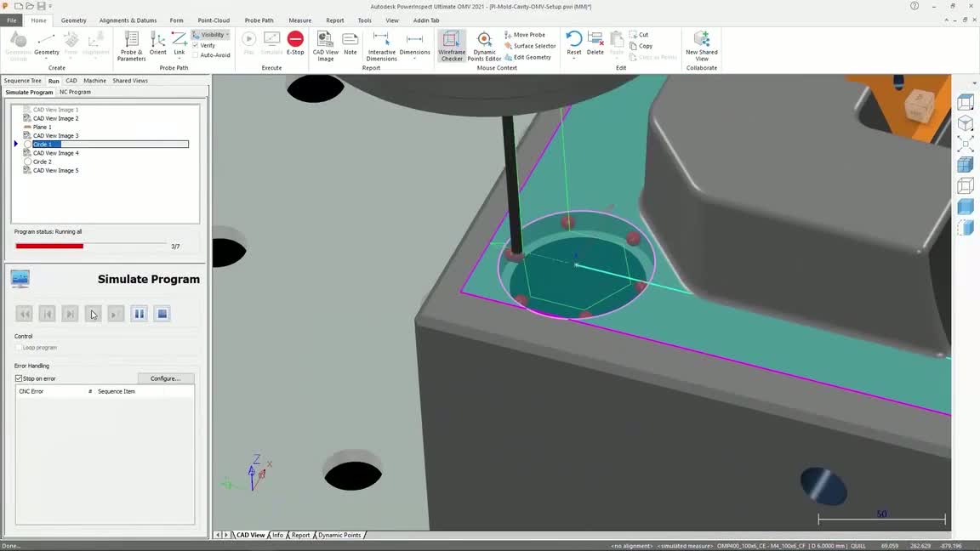This screenshot has height=551, width=980.
Task: Select CAD View Image 3 in list
Action: click(55, 135)
